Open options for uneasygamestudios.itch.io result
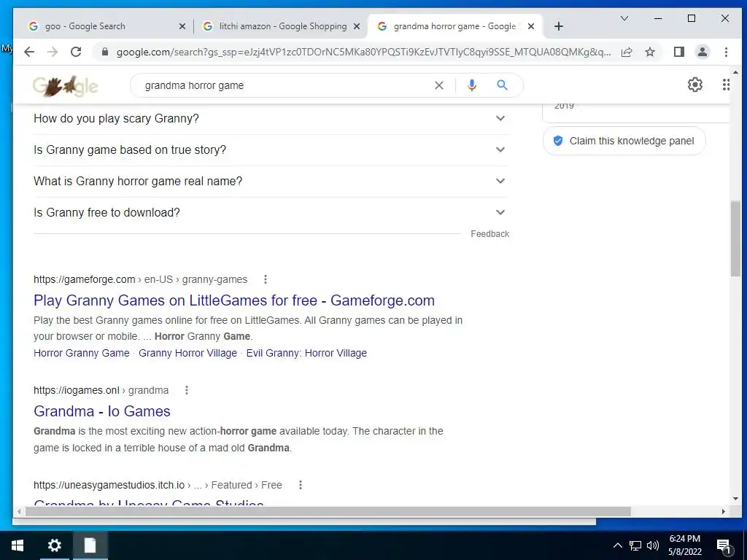The image size is (747, 560). [300, 485]
